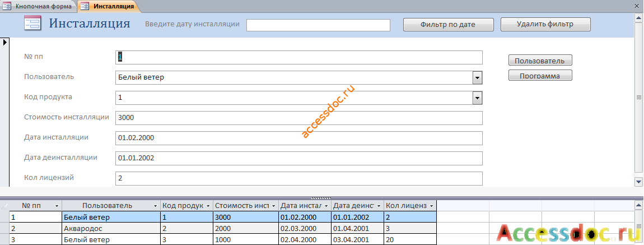644x245 pixels.
Task: Click Белый ветер cell in row 3
Action: (x=111, y=239)
